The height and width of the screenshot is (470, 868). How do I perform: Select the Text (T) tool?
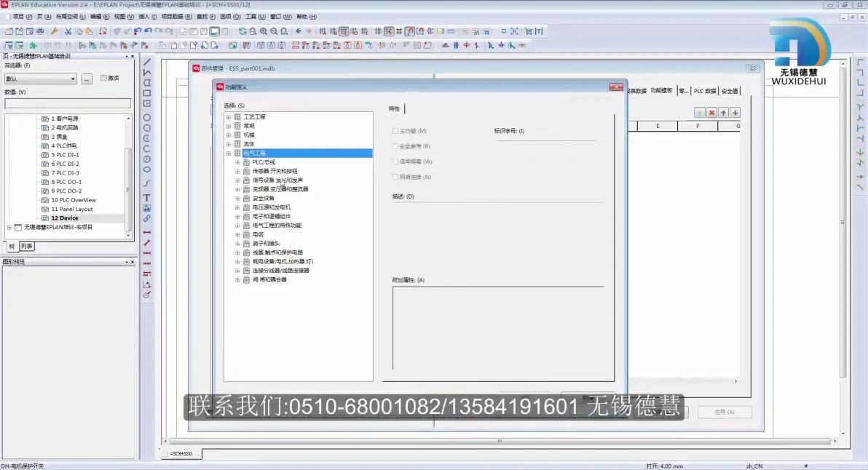[146, 197]
